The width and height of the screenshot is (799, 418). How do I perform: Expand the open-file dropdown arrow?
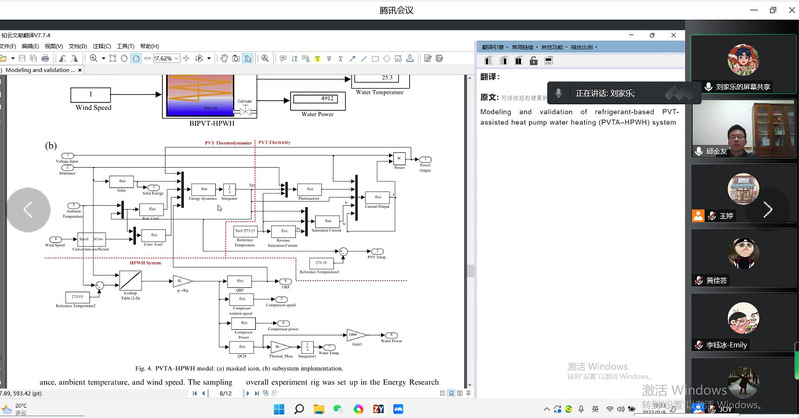[x=13, y=59]
